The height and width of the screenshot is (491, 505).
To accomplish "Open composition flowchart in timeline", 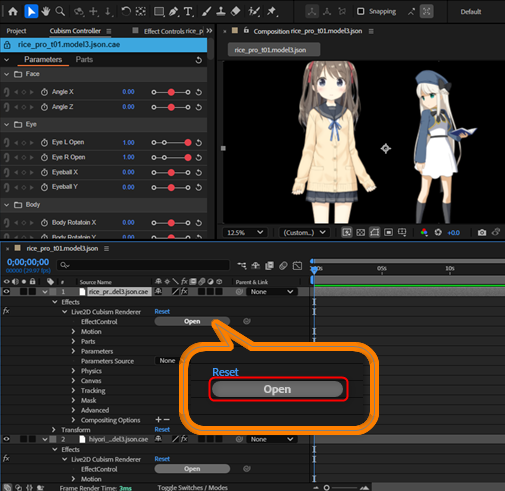I will (242, 266).
